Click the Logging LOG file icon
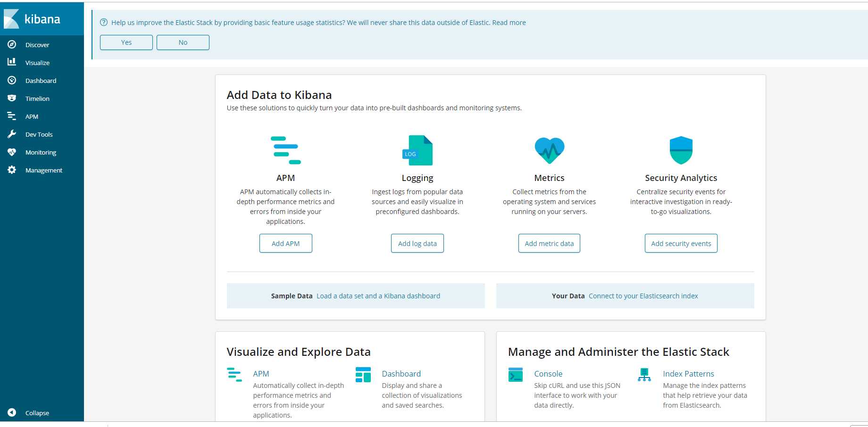Image resolution: width=868 pixels, height=427 pixels. point(417,150)
